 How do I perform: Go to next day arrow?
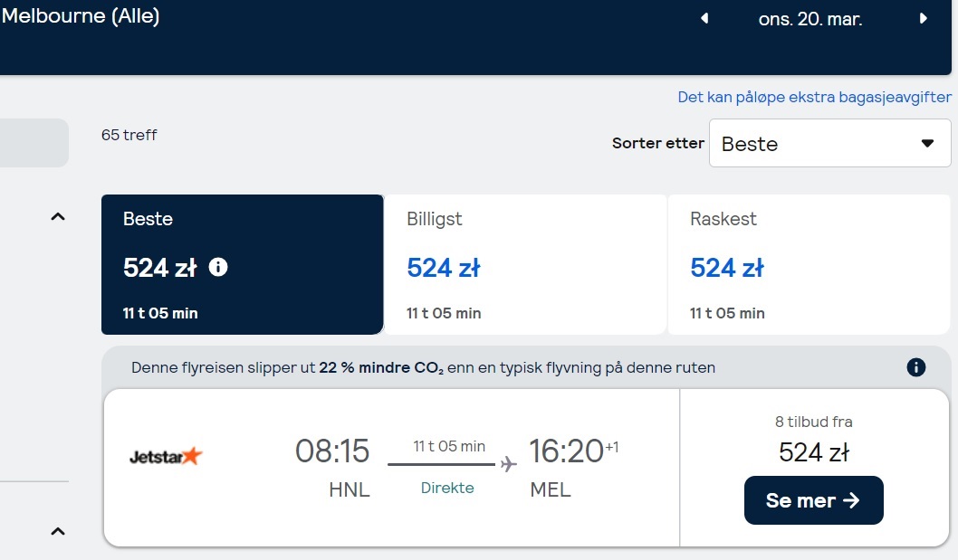924,18
